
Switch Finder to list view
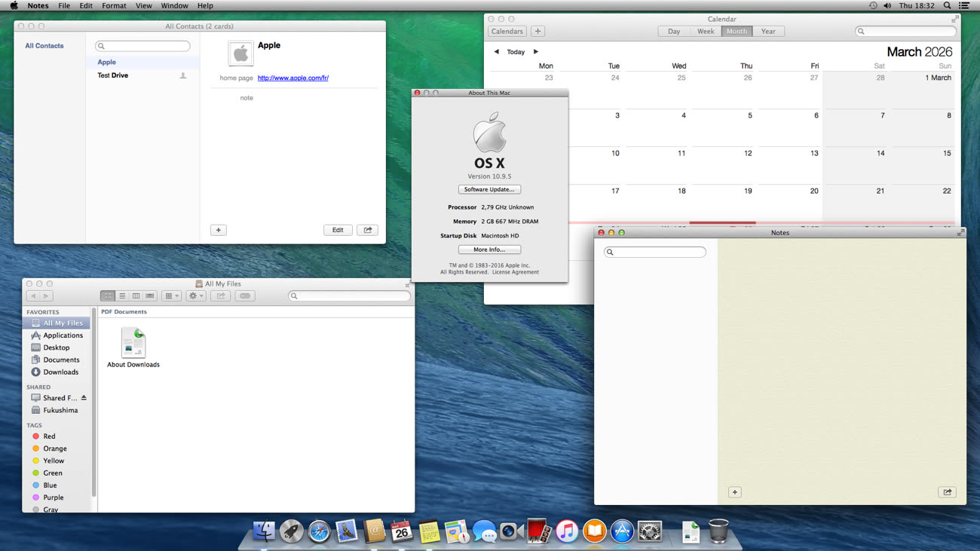point(122,296)
